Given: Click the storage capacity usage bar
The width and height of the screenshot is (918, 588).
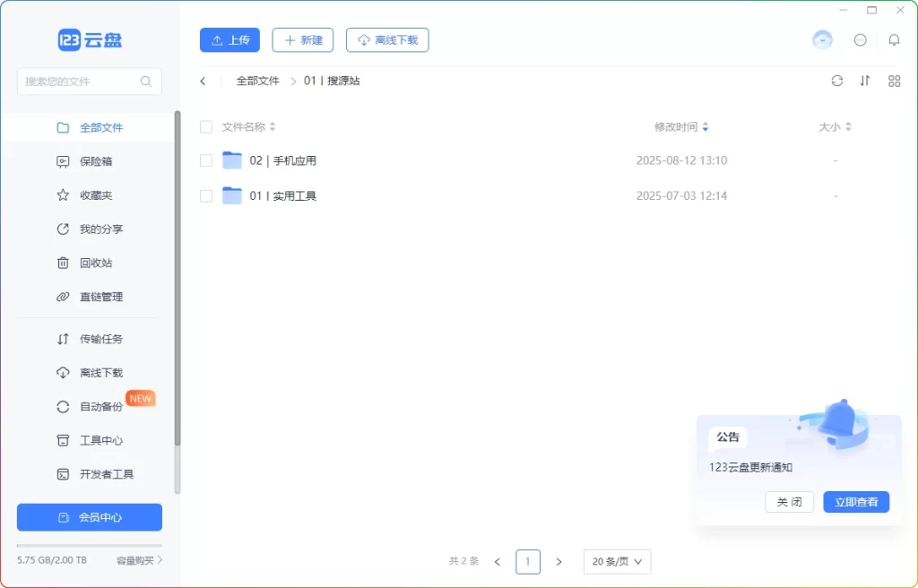Looking at the screenshot, I should pyautogui.click(x=90, y=546).
